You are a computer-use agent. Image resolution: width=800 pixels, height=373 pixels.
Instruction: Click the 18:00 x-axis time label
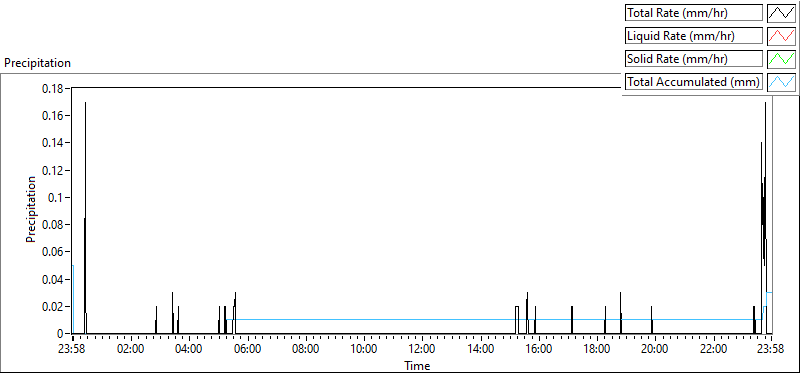[596, 350]
